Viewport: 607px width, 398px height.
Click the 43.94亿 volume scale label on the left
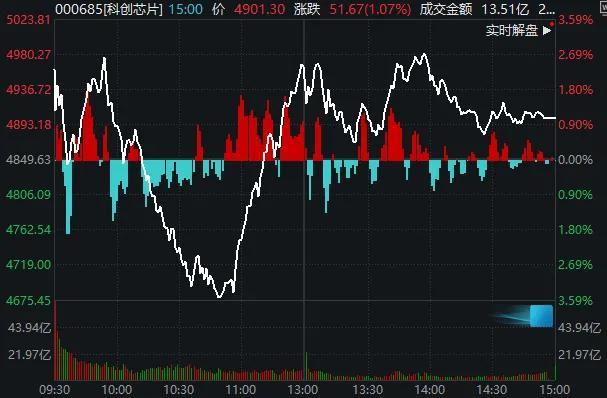pyautogui.click(x=29, y=328)
